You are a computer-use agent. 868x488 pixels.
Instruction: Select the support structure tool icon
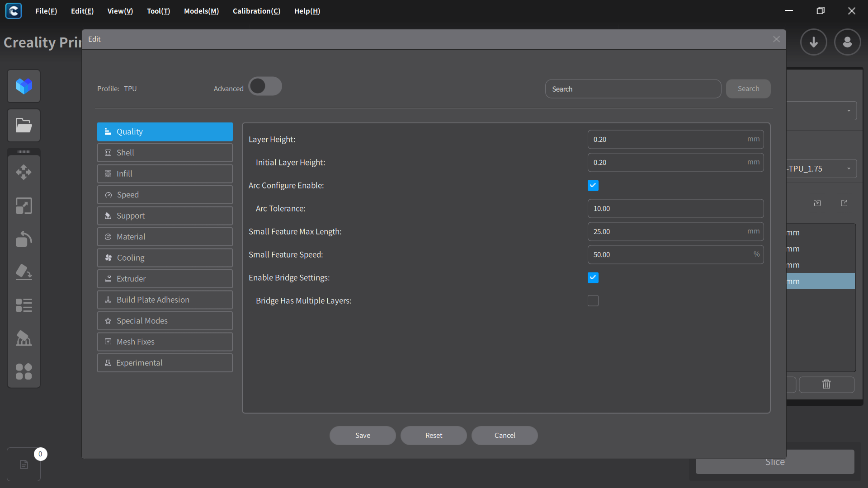24,338
